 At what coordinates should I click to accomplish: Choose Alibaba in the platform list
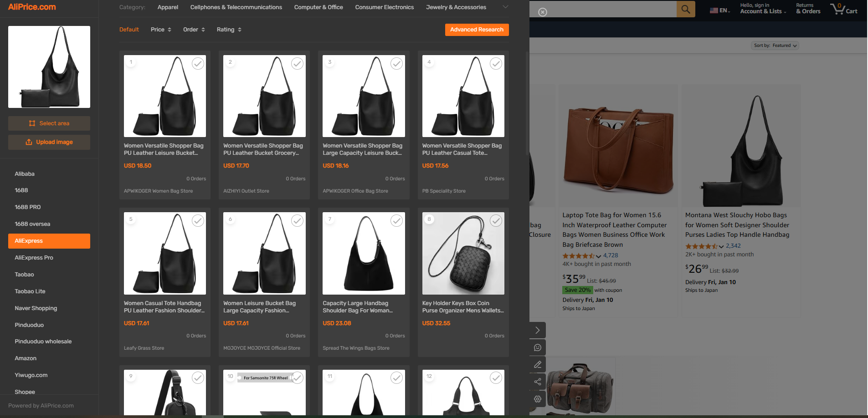(25, 174)
